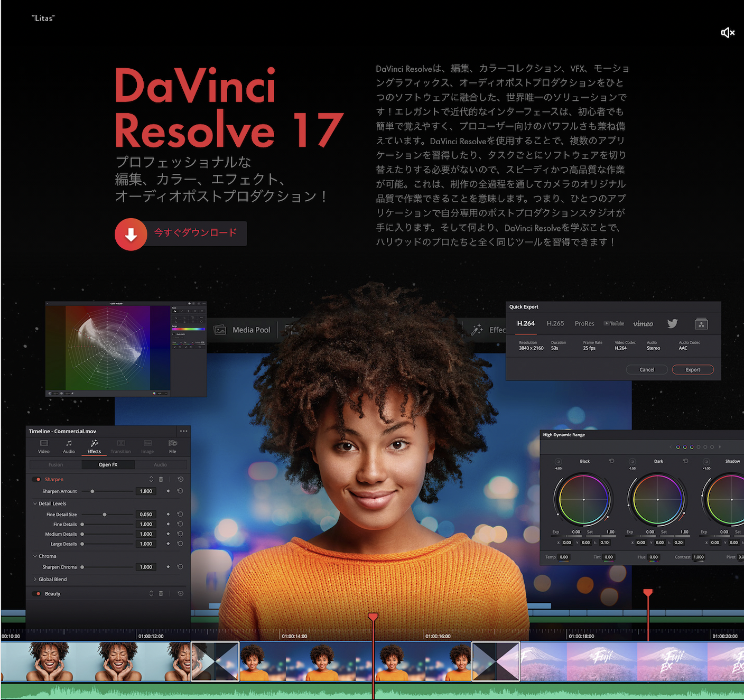744x700 pixels.
Task: Click the Color Warper panel thumbnail
Action: coord(126,349)
